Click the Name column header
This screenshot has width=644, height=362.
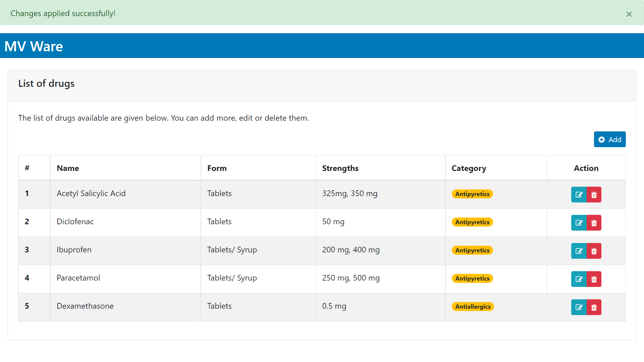pyautogui.click(x=68, y=168)
